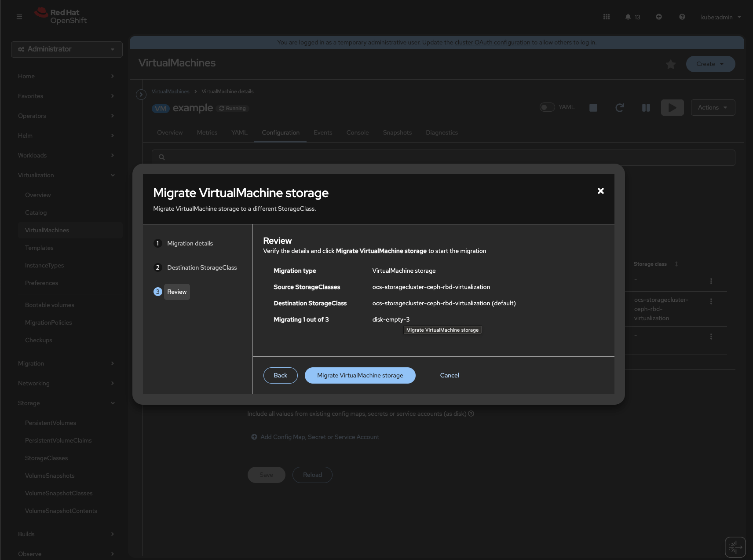Click the help question mark icon

[682, 17]
